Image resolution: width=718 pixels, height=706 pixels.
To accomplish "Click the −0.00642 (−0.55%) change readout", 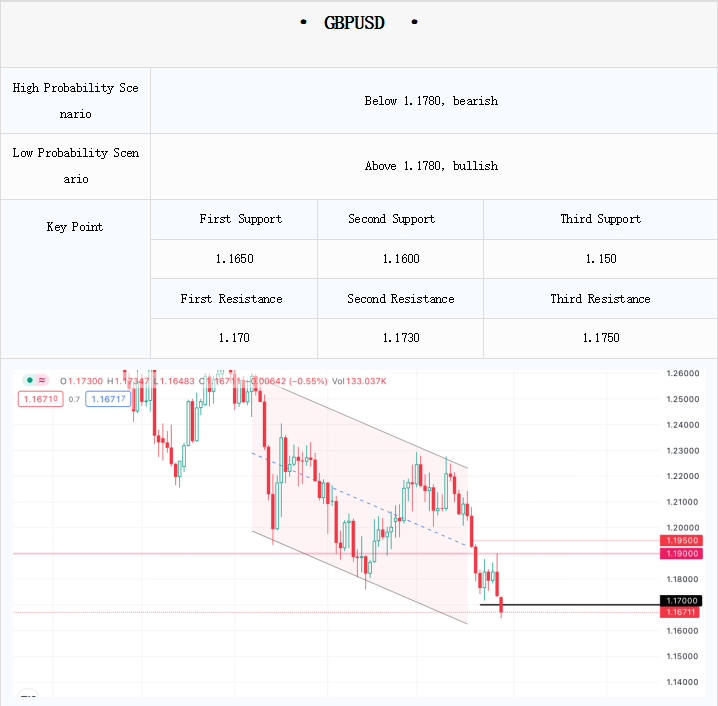I will coord(288,381).
